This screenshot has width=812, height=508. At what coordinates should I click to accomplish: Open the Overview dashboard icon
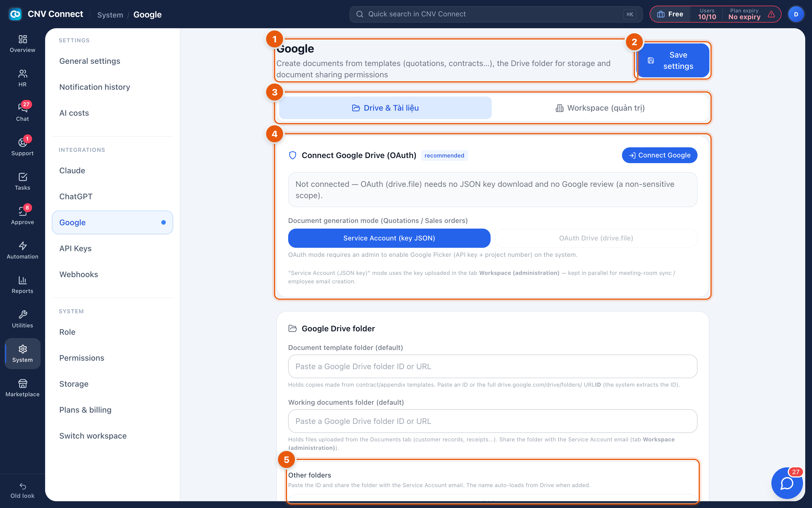(23, 40)
